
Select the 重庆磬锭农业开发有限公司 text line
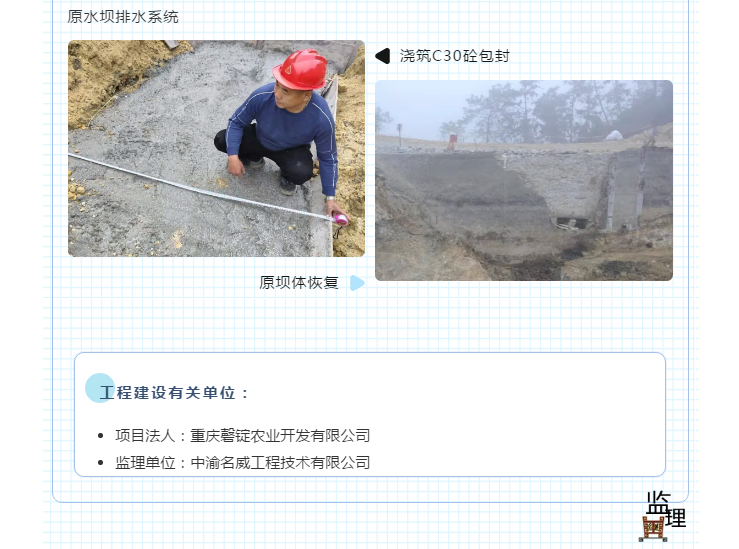[x=280, y=435]
